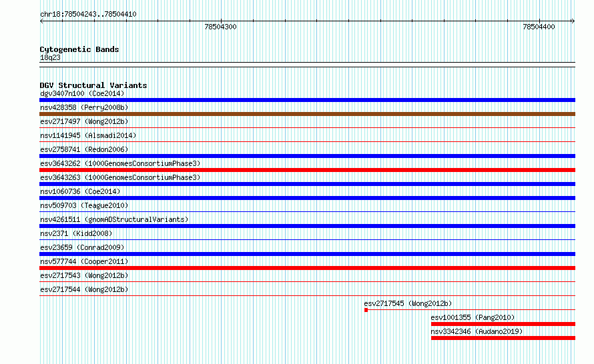This screenshot has width=594, height=364.
Task: Click the blue bar under nsv4261511
Action: point(307,226)
